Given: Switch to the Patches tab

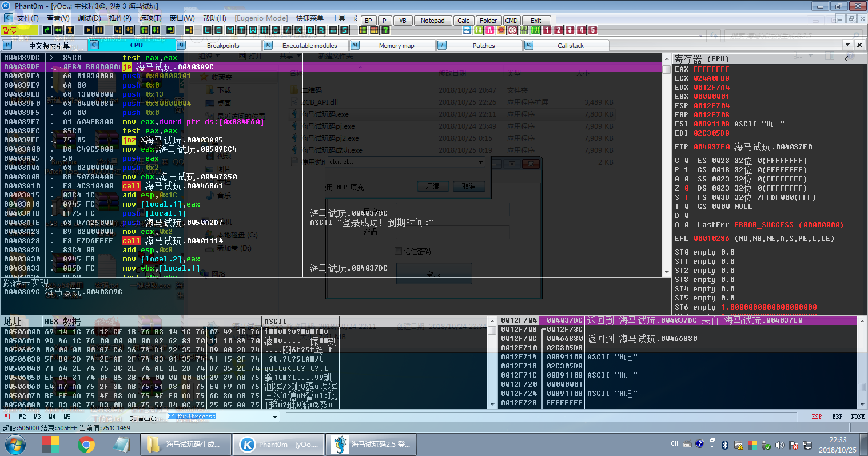Looking at the screenshot, I should click(x=478, y=45).
